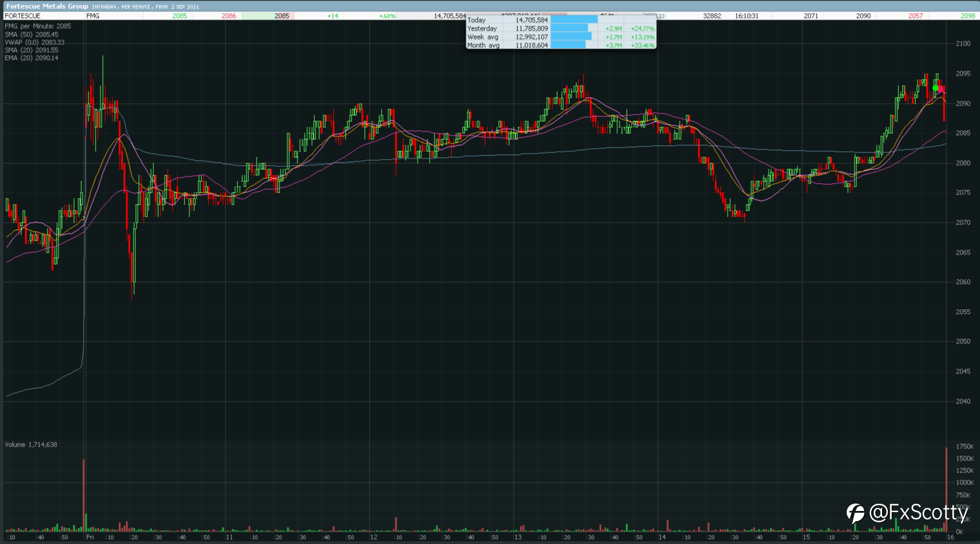This screenshot has width=980, height=544.
Task: Select the FORTESCUE name cell in quote row
Action: click(x=23, y=16)
